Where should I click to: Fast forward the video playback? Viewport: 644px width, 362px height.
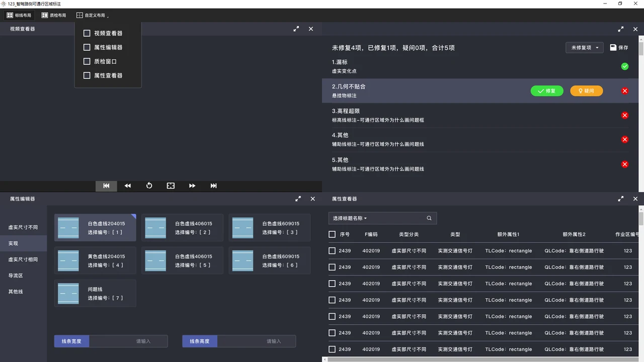[192, 186]
